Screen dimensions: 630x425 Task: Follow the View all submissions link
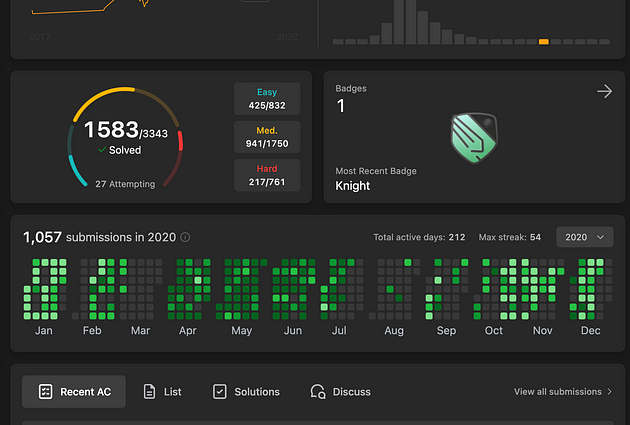tap(563, 392)
